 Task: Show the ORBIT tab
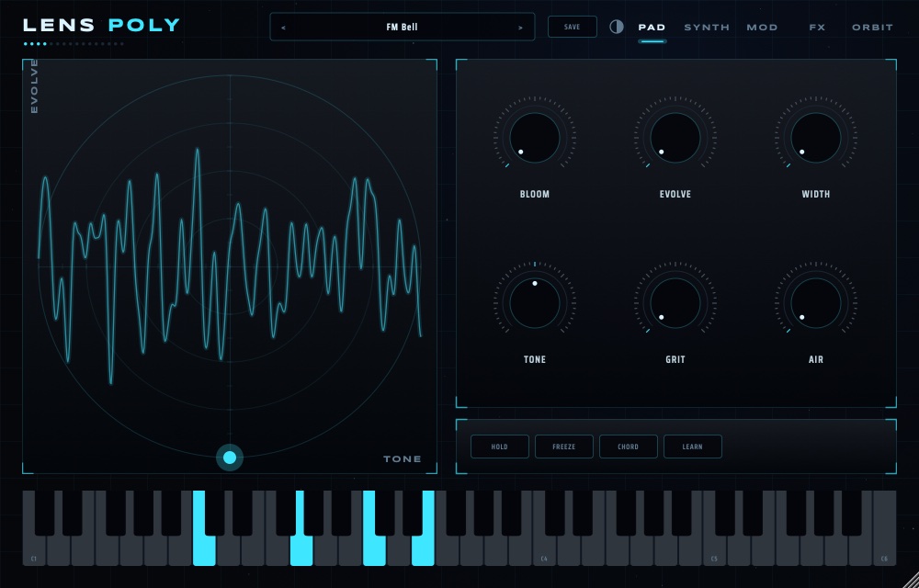point(872,28)
